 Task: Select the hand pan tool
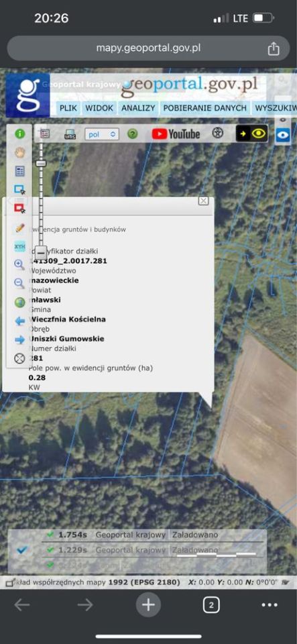tap(19, 152)
